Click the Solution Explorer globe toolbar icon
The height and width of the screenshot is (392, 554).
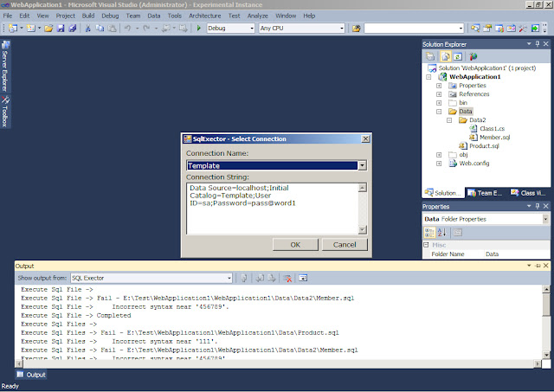tap(473, 56)
